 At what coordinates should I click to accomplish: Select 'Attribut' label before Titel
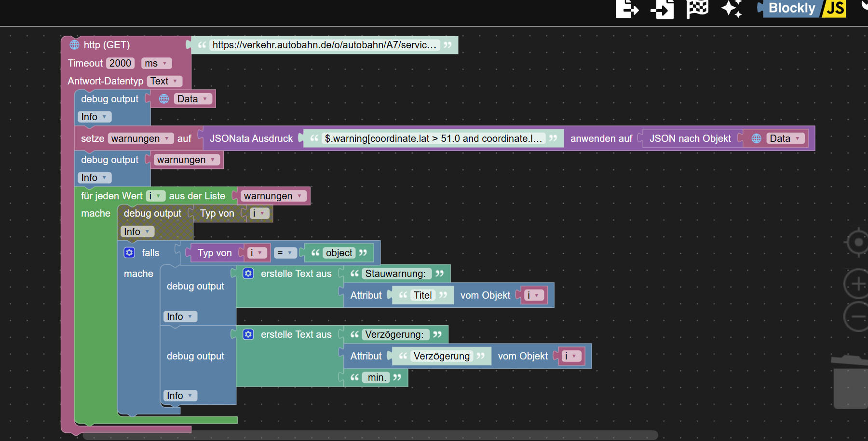(x=366, y=295)
